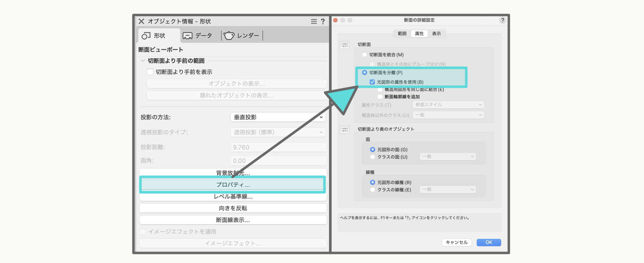Select 切断面を統合 radio button
The width and height of the screenshot is (644, 263).
(364, 55)
